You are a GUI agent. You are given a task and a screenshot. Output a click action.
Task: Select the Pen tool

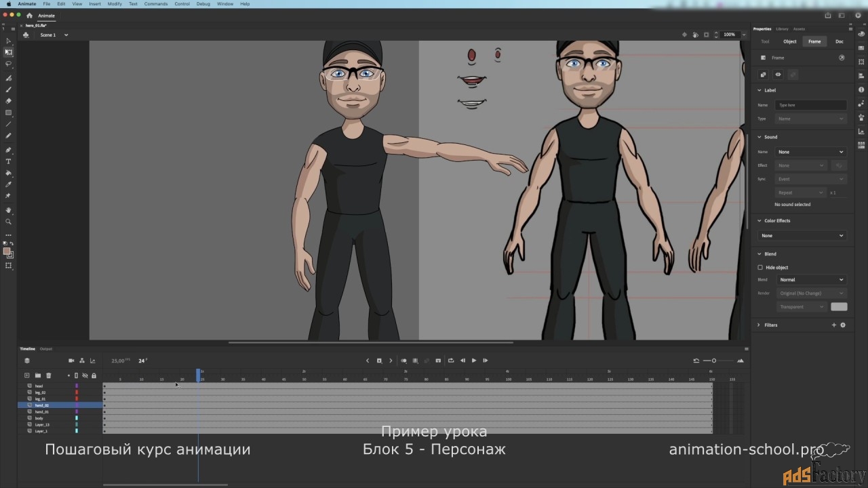click(9, 150)
